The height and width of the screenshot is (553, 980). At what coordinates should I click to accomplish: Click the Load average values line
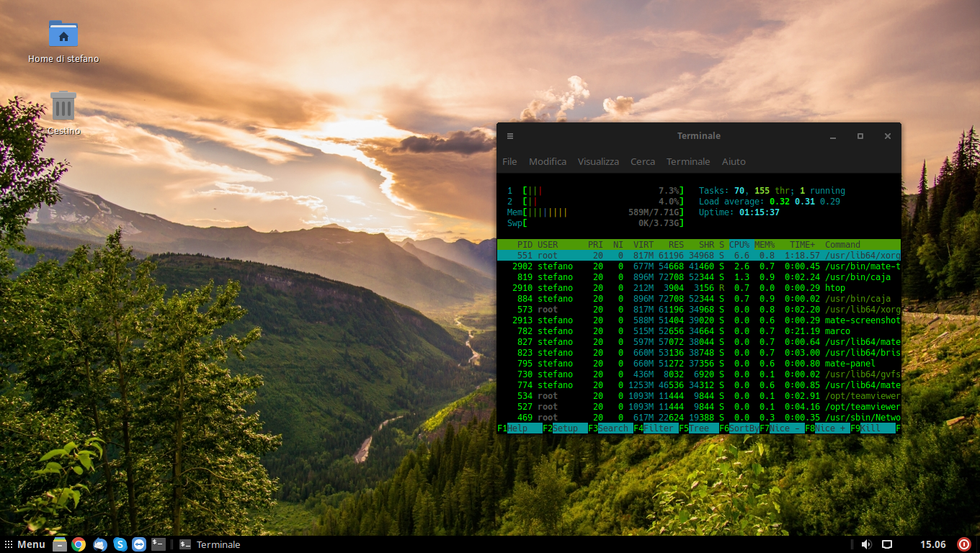770,202
